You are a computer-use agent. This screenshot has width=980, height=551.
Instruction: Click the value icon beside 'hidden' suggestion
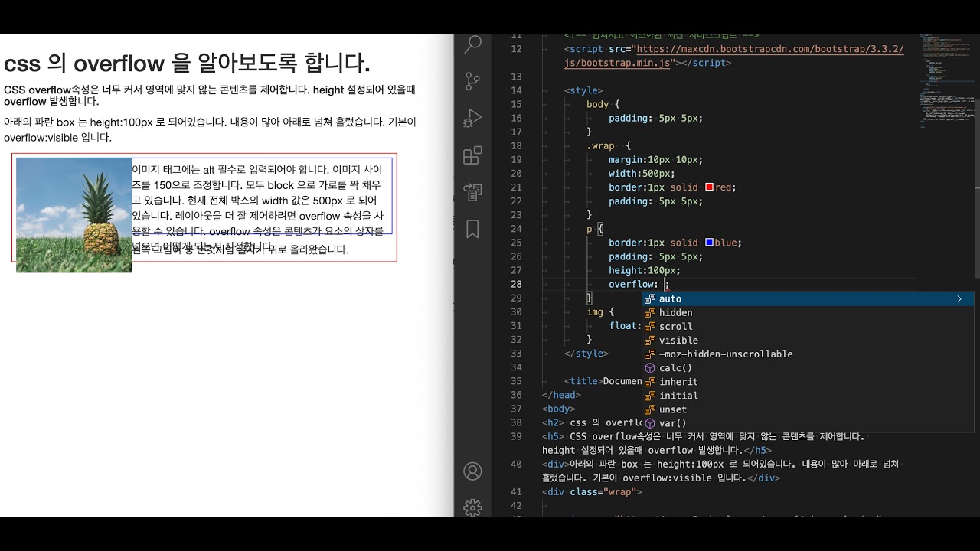click(x=650, y=312)
